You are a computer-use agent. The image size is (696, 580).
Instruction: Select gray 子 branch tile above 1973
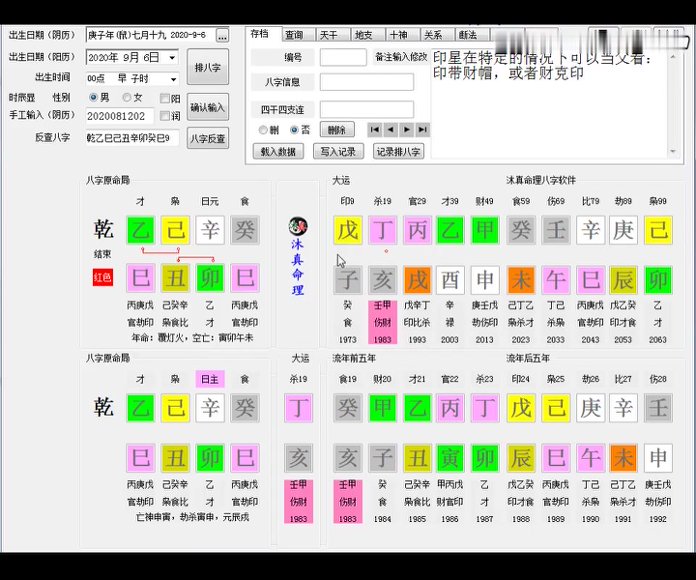pos(348,280)
